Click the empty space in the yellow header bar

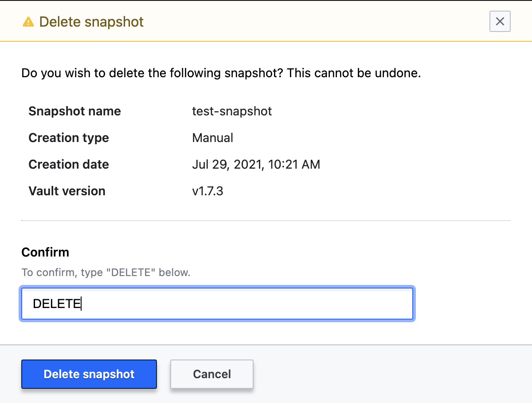(x=310, y=22)
